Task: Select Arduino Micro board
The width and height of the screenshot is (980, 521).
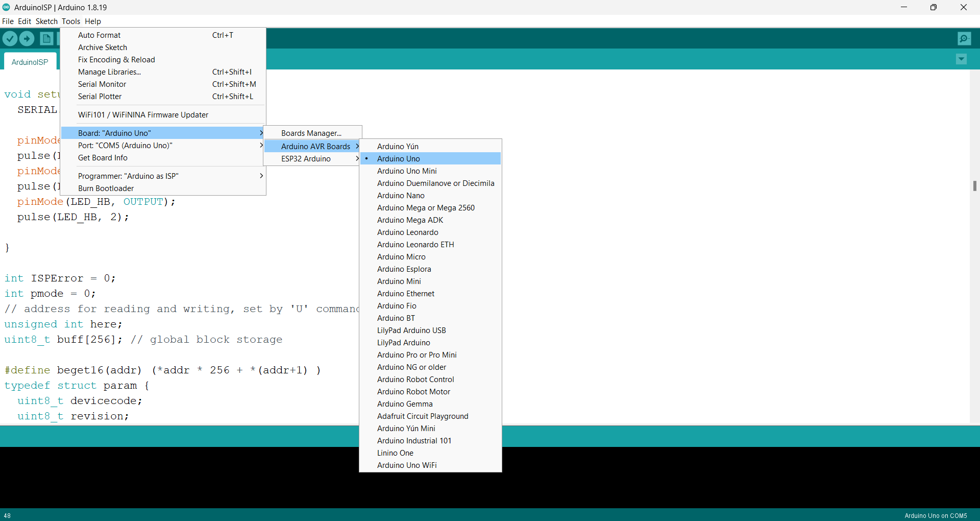Action: click(430, 257)
